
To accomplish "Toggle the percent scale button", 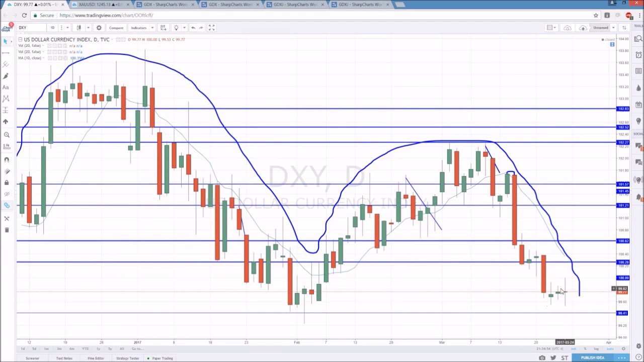I will pos(585,349).
